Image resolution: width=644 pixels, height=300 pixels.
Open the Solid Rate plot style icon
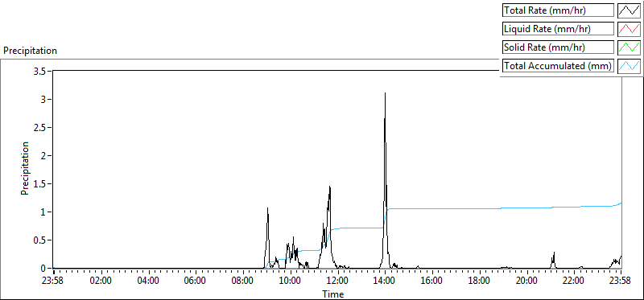630,47
